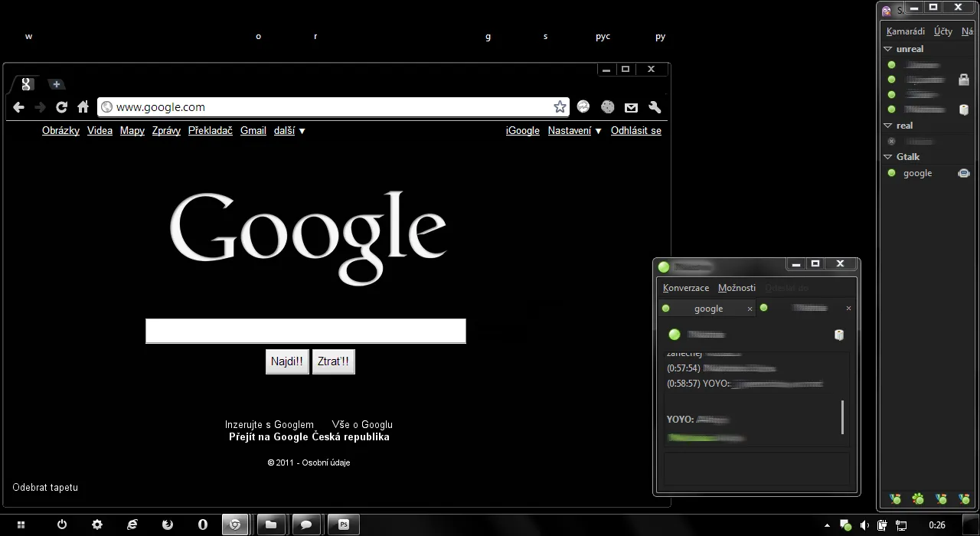Open Účty menu in buddy list
The width and height of the screenshot is (980, 536).
tap(943, 31)
